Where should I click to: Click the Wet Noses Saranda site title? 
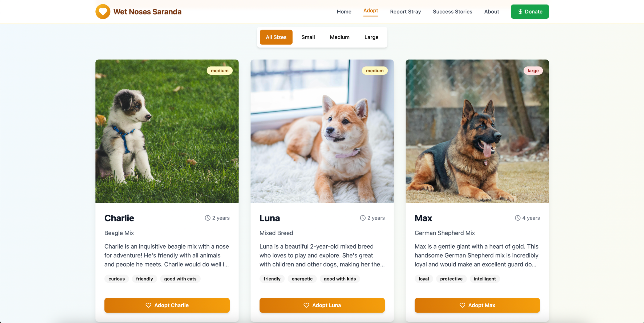tap(147, 12)
